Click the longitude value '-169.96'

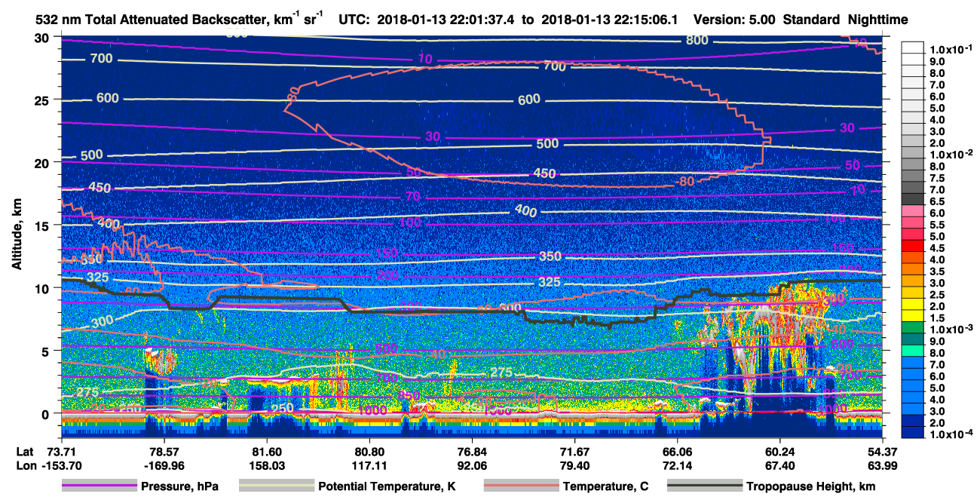tap(163, 465)
